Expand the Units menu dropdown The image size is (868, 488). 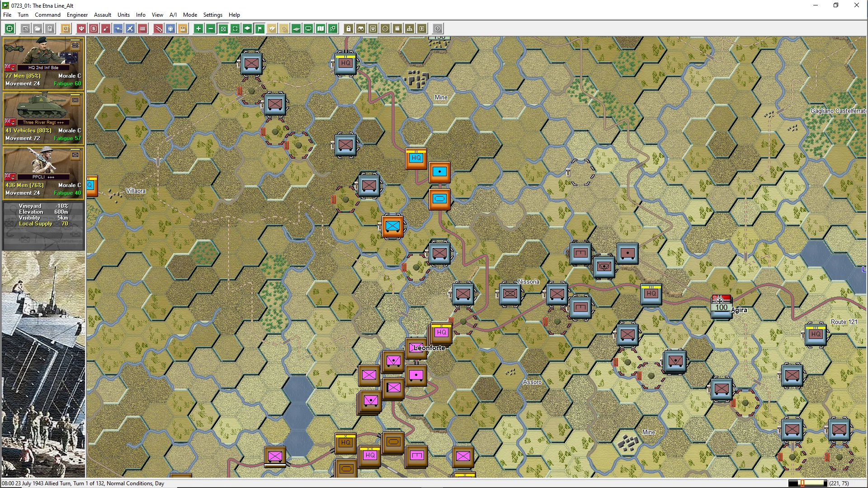[x=123, y=15]
